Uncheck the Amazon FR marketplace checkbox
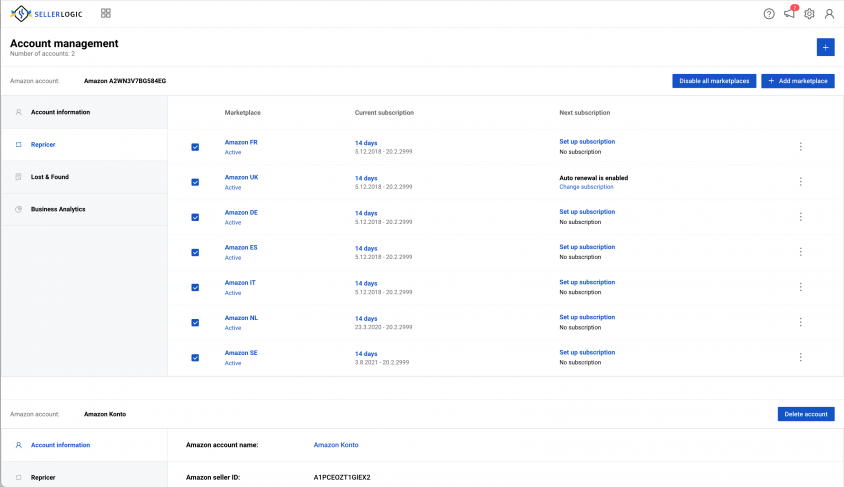Viewport: 844px width, 487px height. point(195,147)
